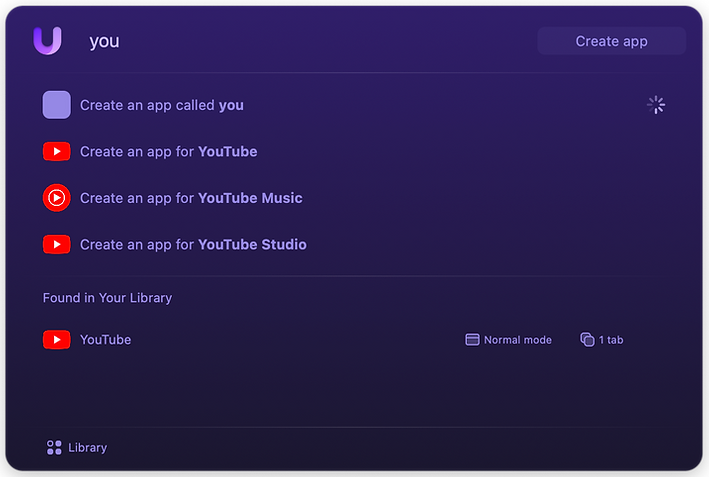
Task: Click the YouTube icon beside 'Create an app for YouTube'
Action: 57,151
